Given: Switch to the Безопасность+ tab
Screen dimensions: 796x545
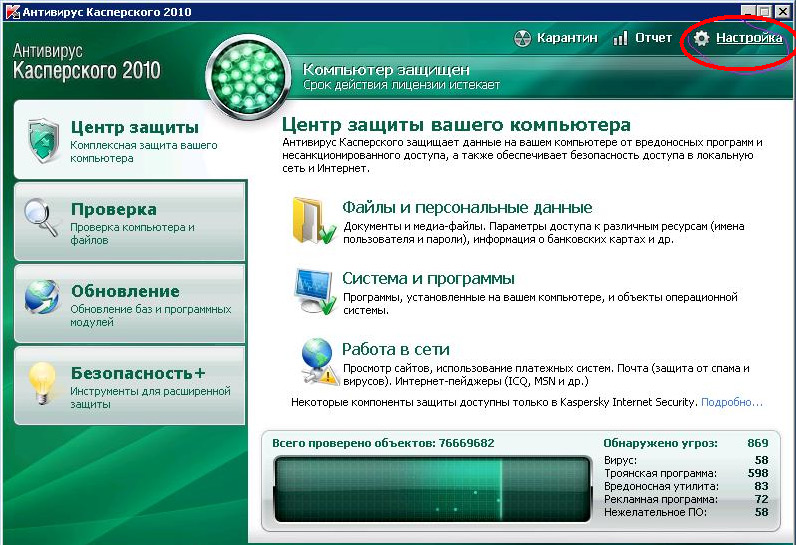Looking at the screenshot, I should click(130, 386).
